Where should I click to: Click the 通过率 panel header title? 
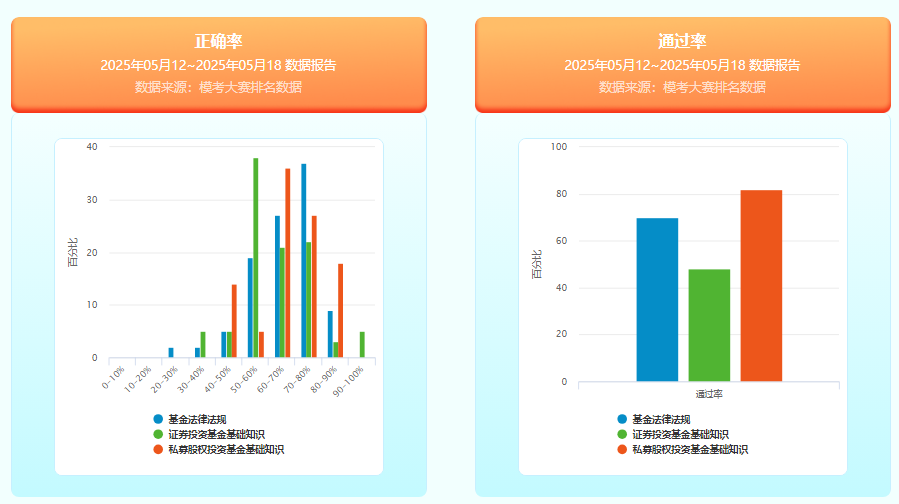[x=682, y=41]
